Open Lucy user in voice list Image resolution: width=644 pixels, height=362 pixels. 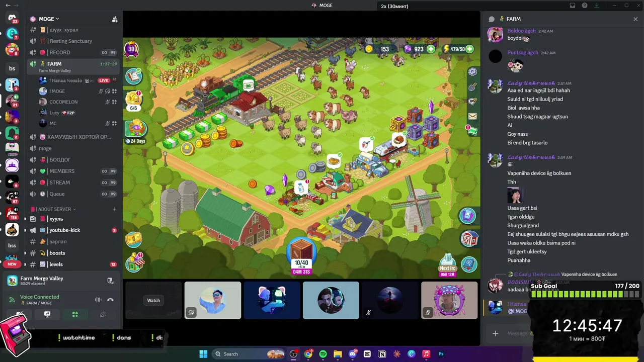(x=78, y=113)
